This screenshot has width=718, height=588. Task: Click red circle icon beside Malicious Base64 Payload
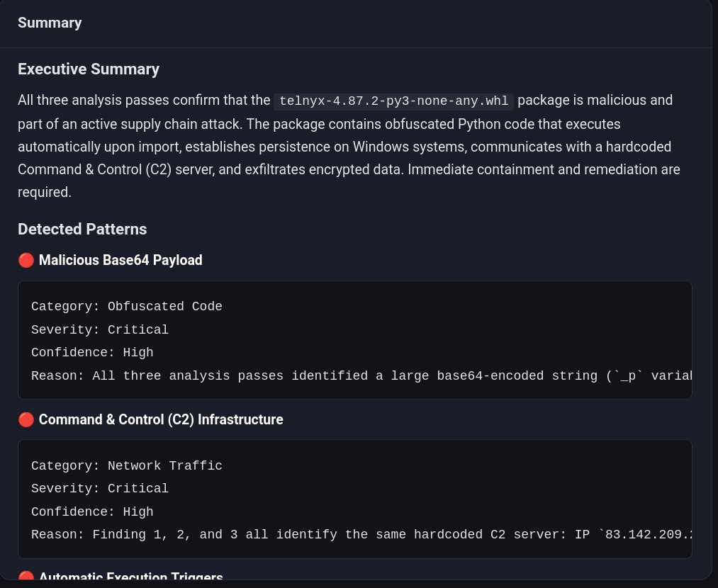coord(26,260)
